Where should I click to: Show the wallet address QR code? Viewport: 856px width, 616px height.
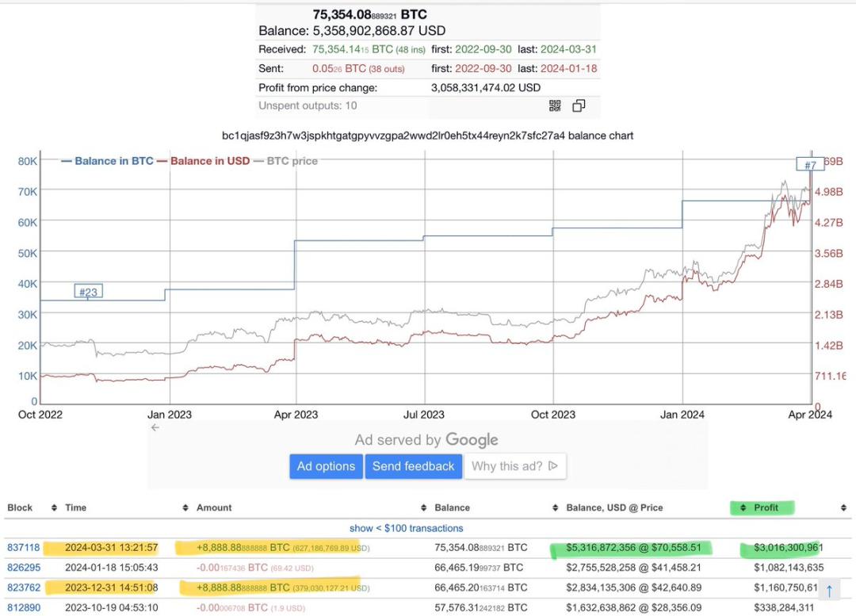click(x=555, y=105)
